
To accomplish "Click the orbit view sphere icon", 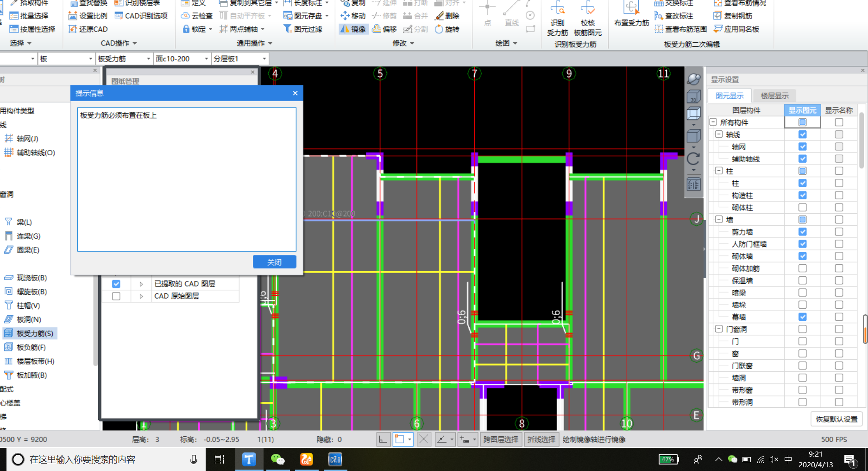I will pyautogui.click(x=693, y=79).
